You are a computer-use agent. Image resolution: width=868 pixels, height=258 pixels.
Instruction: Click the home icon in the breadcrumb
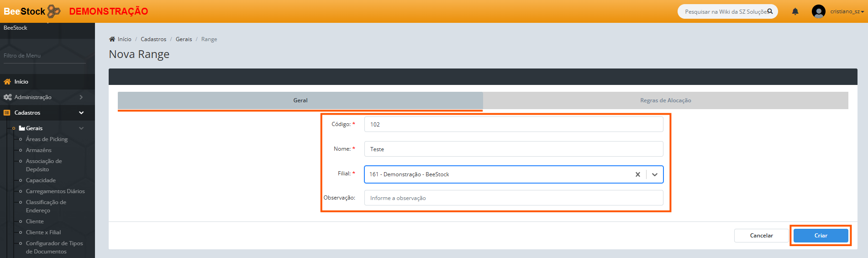[x=112, y=39]
